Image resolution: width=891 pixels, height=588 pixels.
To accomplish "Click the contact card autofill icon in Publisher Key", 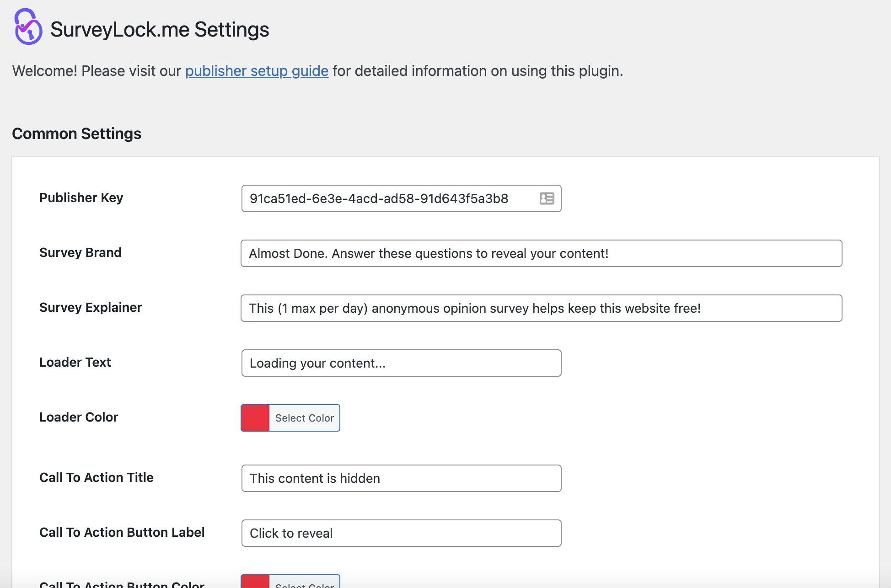I will pyautogui.click(x=547, y=198).
